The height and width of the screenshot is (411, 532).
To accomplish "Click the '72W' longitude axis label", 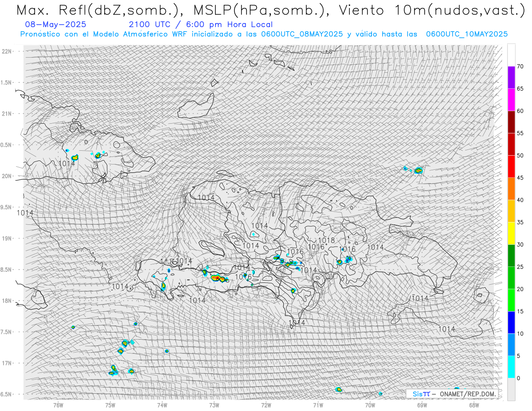I will [266, 405].
